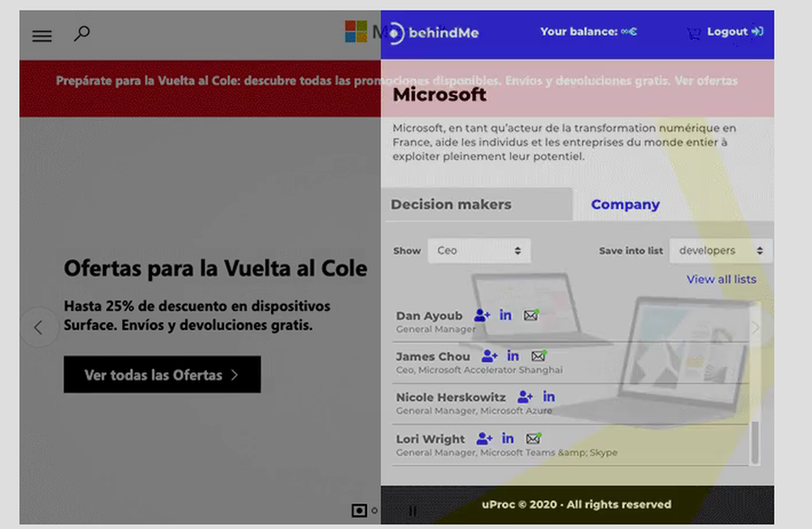Click the name James Chou
The image size is (812, 529).
[433, 357]
